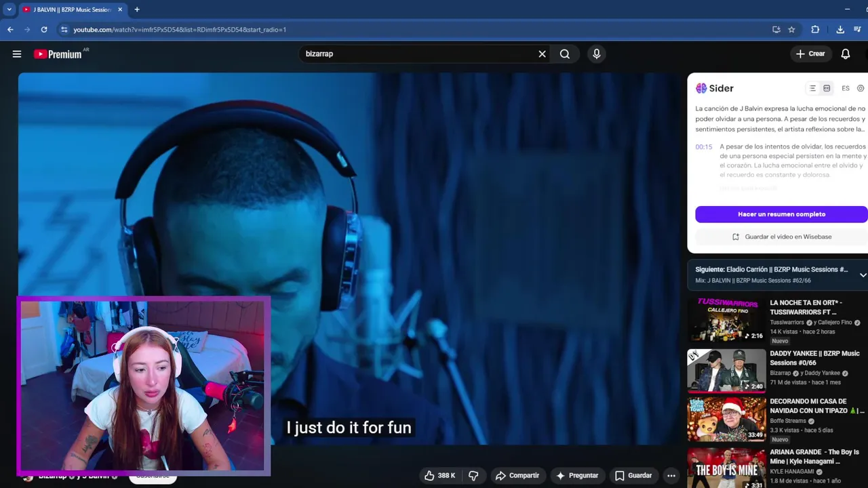Open the Preguntar AI button

pyautogui.click(x=577, y=476)
